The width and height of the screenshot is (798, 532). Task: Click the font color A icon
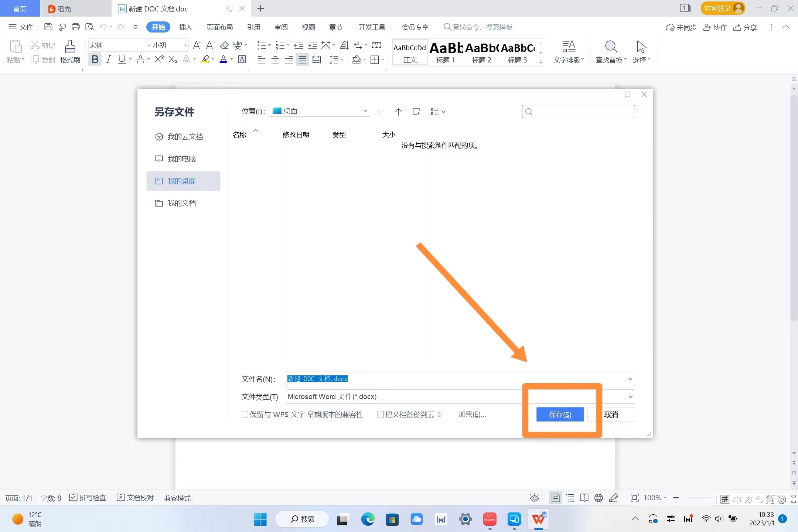point(224,59)
